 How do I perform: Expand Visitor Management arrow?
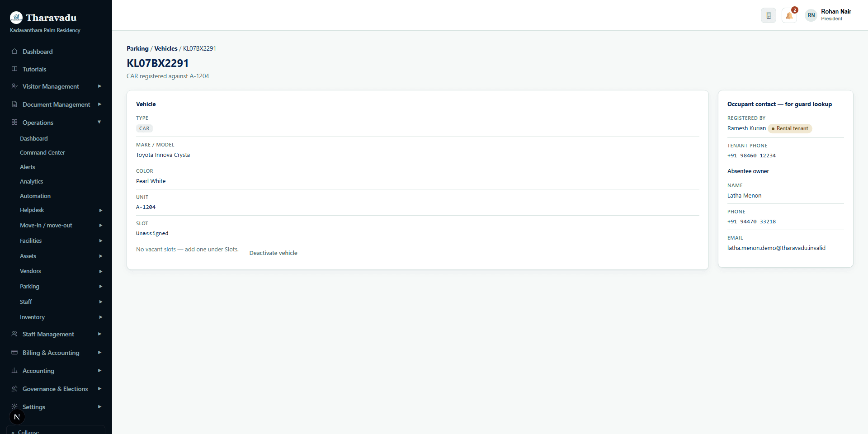coord(99,86)
